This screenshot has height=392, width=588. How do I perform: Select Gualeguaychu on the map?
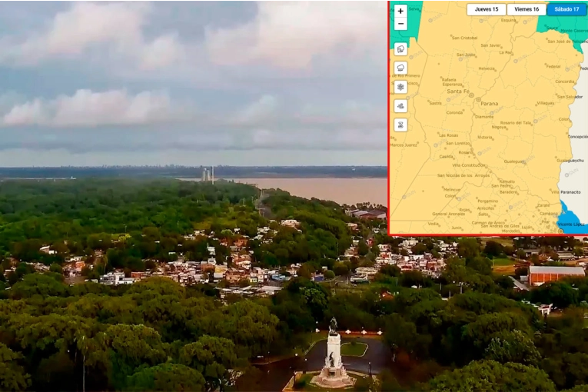[x=570, y=161]
